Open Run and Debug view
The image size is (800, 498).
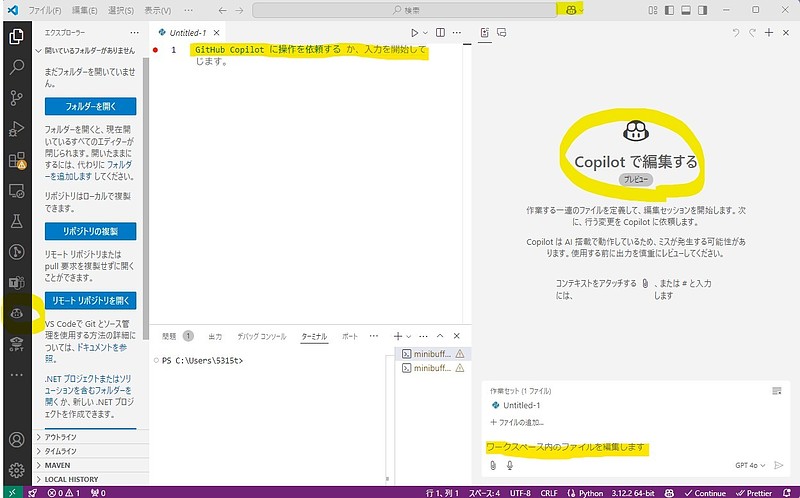coord(16,129)
